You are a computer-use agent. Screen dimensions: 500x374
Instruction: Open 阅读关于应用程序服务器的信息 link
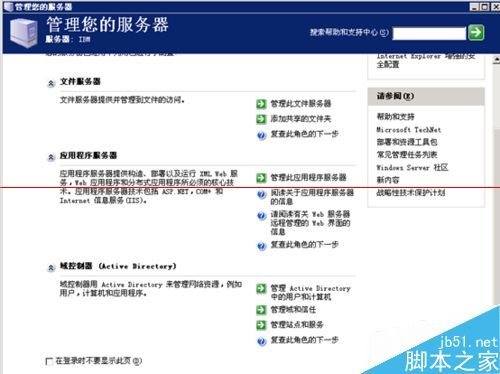[312, 197]
